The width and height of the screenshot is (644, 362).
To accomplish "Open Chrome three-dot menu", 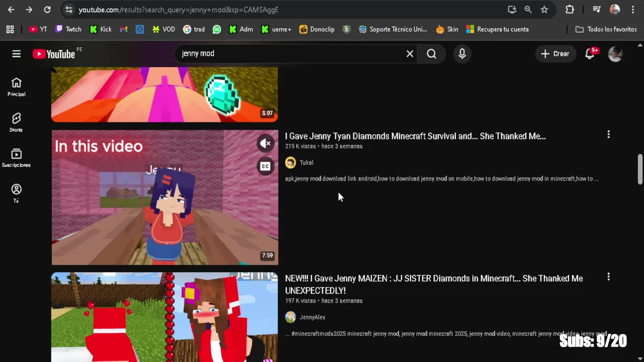I will [633, 10].
